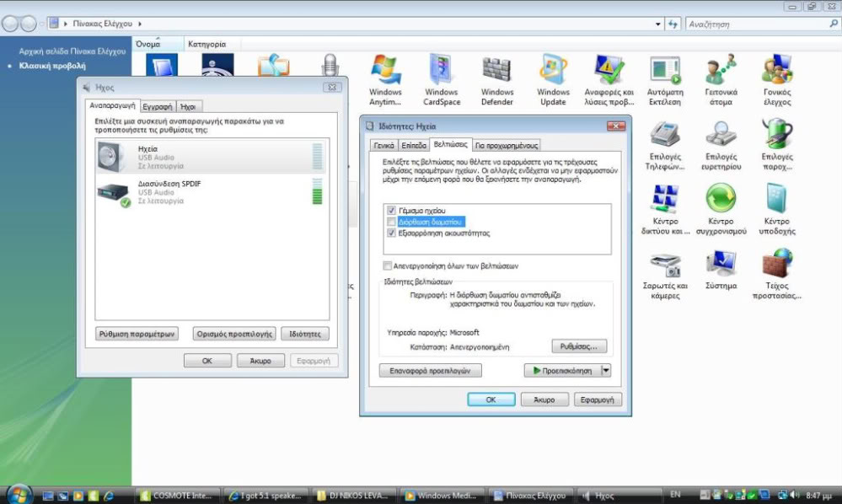Image resolution: width=842 pixels, height=504 pixels.
Task: Open the address bar history dropdown
Action: [x=658, y=24]
